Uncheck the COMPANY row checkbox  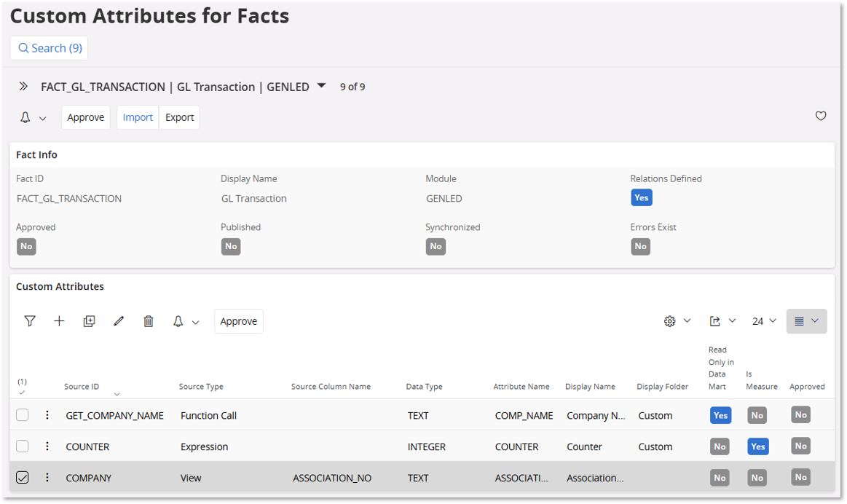tap(22, 478)
